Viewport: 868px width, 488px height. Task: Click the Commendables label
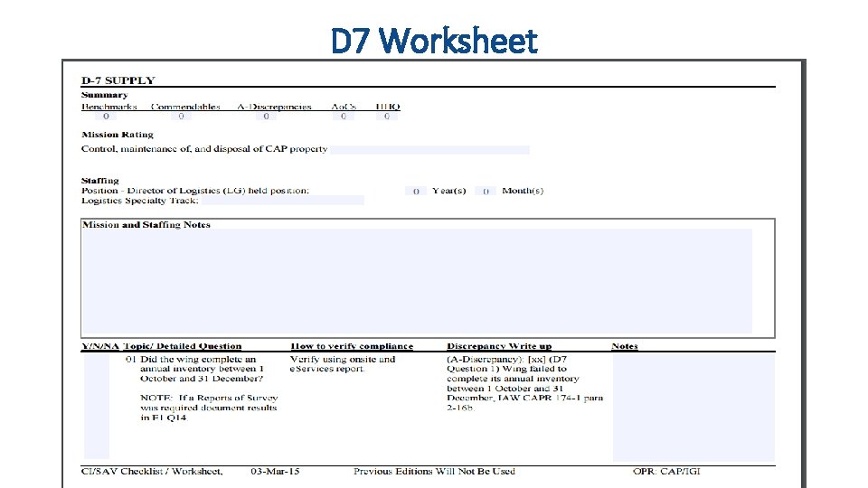pos(185,107)
